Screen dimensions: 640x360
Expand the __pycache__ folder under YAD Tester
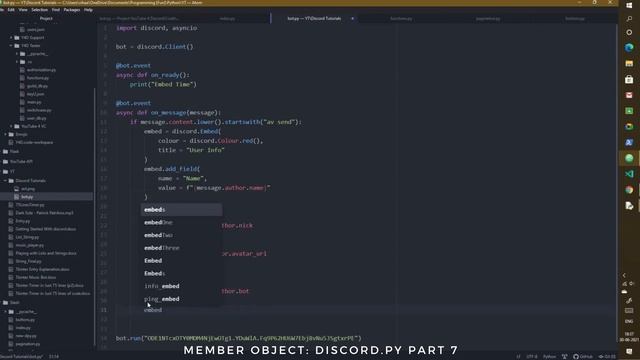click(x=17, y=54)
